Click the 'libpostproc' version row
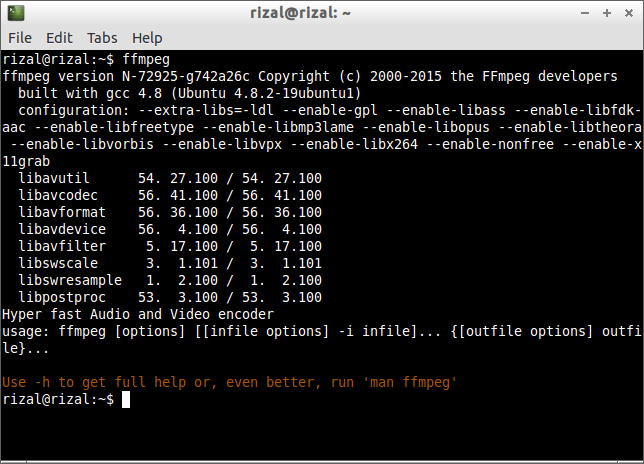Image resolution: width=644 pixels, height=464 pixels. 170,297
